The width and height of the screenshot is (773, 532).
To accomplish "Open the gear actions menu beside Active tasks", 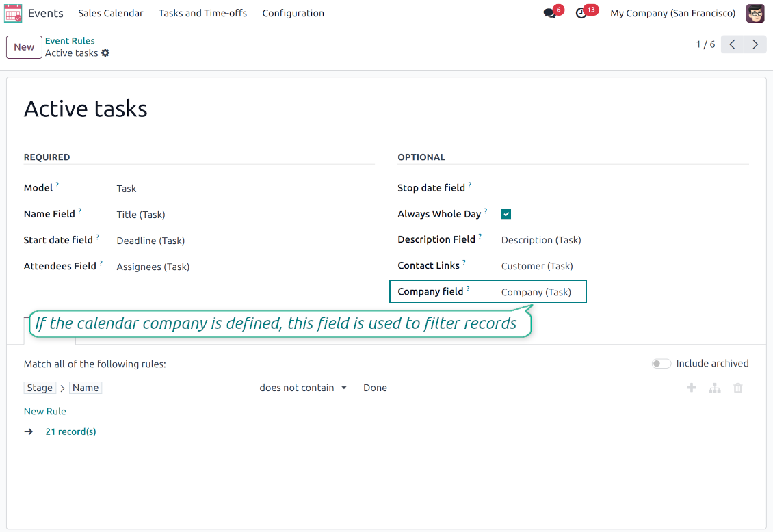I will [x=105, y=53].
